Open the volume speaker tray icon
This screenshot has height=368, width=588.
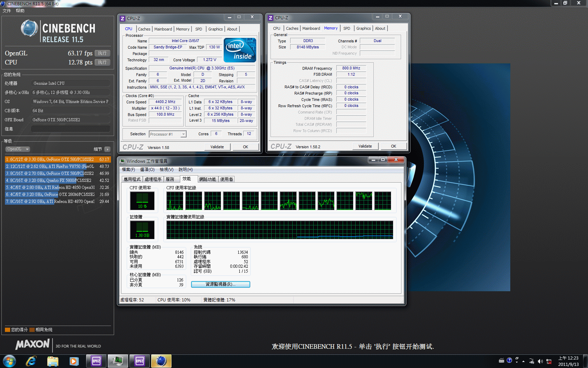(540, 361)
